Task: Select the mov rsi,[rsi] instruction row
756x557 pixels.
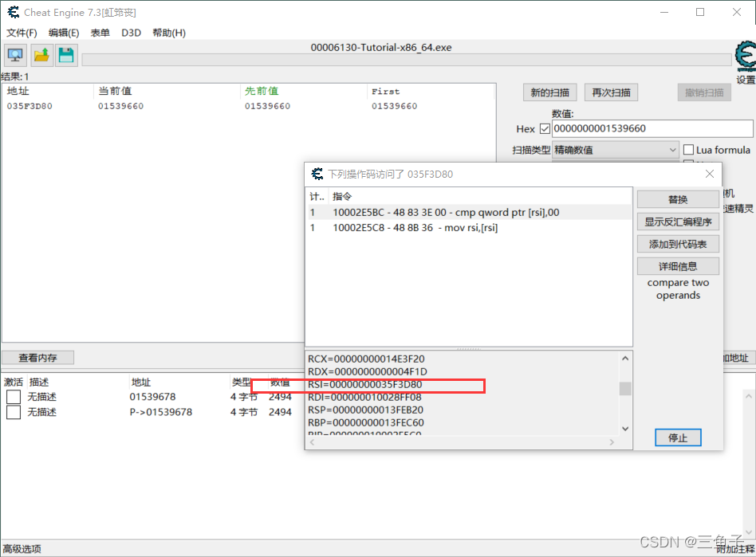Action: [469, 227]
